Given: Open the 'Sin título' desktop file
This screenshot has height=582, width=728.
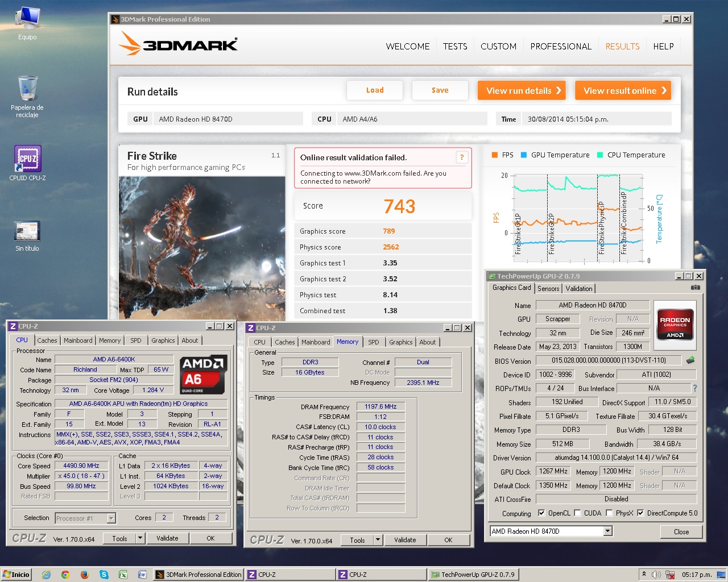Looking at the screenshot, I should [27, 236].
